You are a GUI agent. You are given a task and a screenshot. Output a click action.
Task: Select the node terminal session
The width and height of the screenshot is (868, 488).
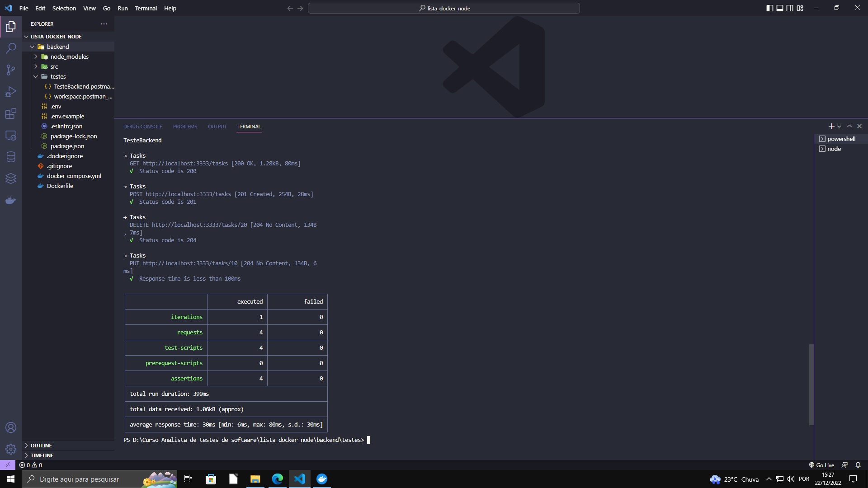click(x=833, y=149)
